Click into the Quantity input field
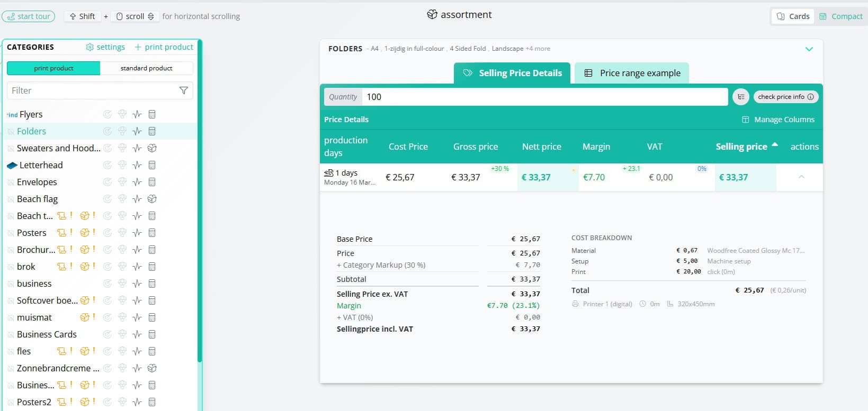Screen dimensions: 868x411 (545, 97)
